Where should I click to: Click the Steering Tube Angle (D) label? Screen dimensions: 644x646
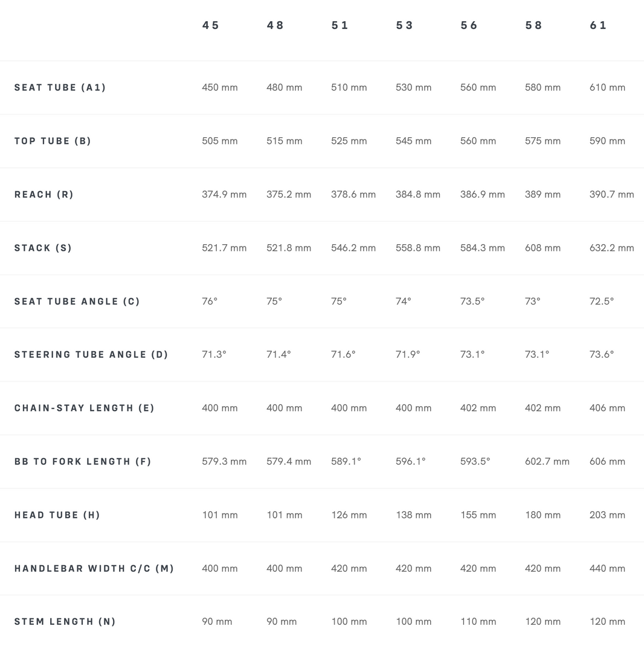[91, 355]
